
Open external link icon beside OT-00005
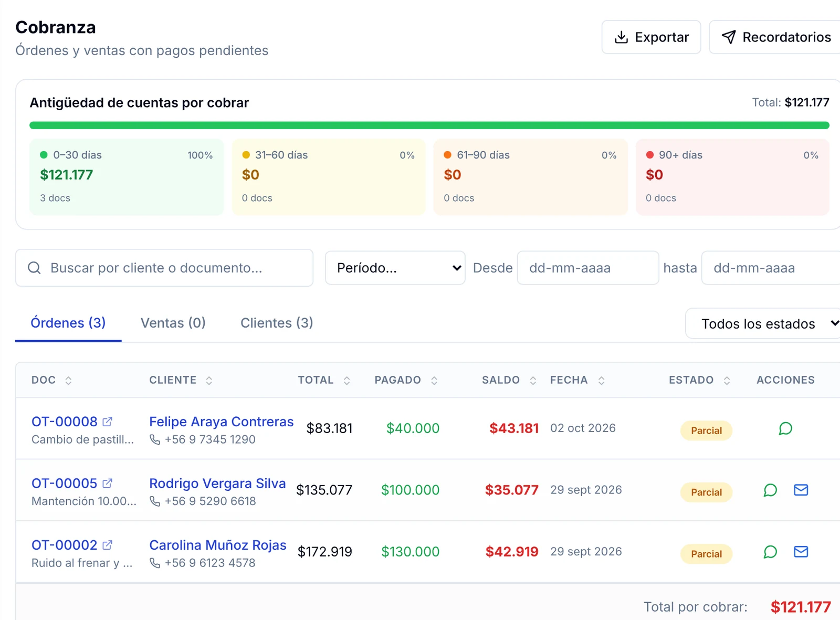coord(107,484)
